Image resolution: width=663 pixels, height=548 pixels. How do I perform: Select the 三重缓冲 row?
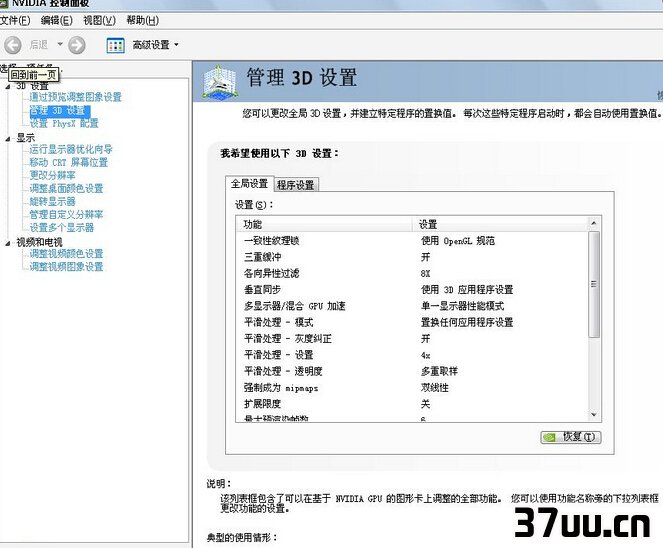pyautogui.click(x=412, y=257)
